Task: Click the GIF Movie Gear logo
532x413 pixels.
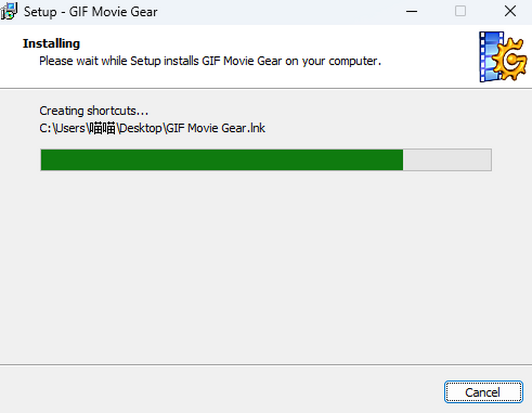Action: [x=502, y=57]
